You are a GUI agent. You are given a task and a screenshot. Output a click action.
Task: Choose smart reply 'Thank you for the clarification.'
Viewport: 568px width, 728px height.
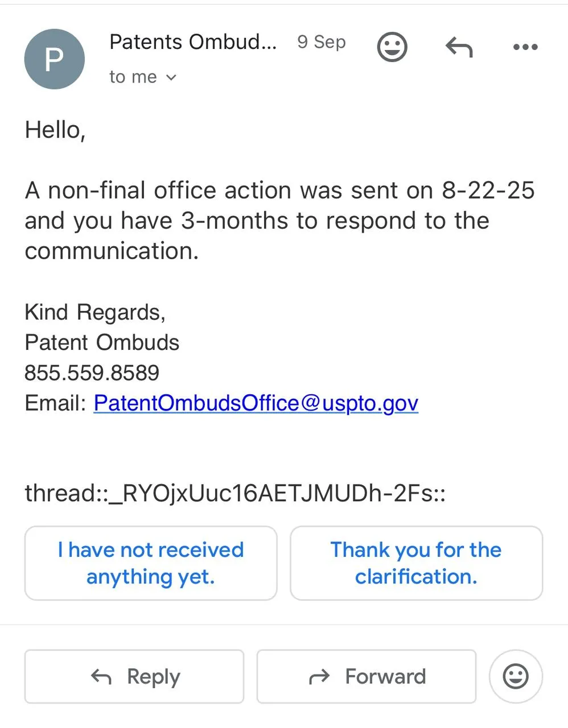click(416, 563)
